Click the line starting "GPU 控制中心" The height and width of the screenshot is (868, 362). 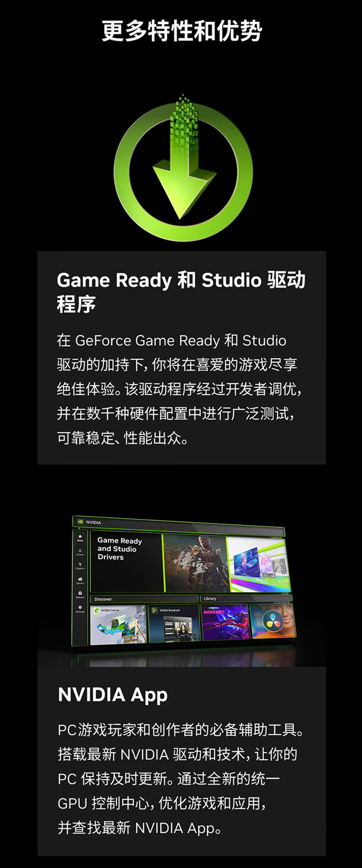tap(162, 803)
